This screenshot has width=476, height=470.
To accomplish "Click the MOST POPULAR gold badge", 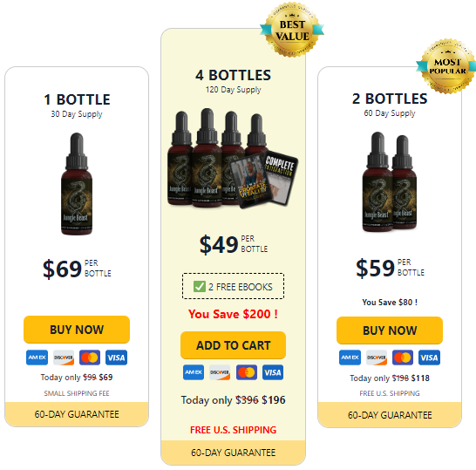I will [447, 66].
